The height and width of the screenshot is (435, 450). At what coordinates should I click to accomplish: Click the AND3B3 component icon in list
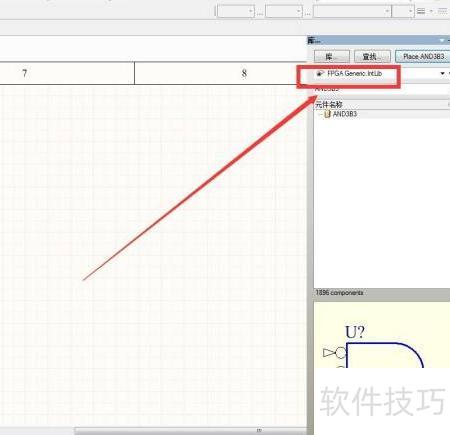pos(327,114)
